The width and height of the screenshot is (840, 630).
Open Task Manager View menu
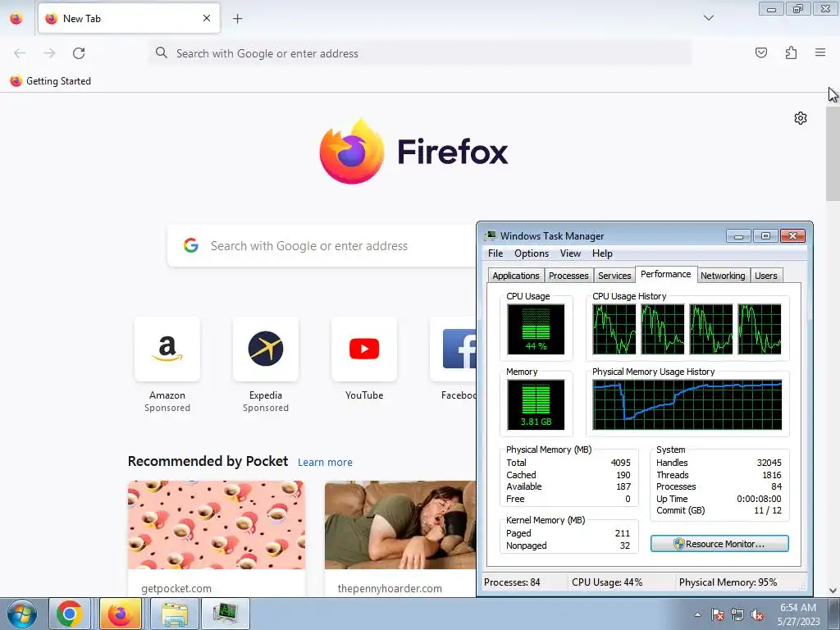tap(570, 253)
